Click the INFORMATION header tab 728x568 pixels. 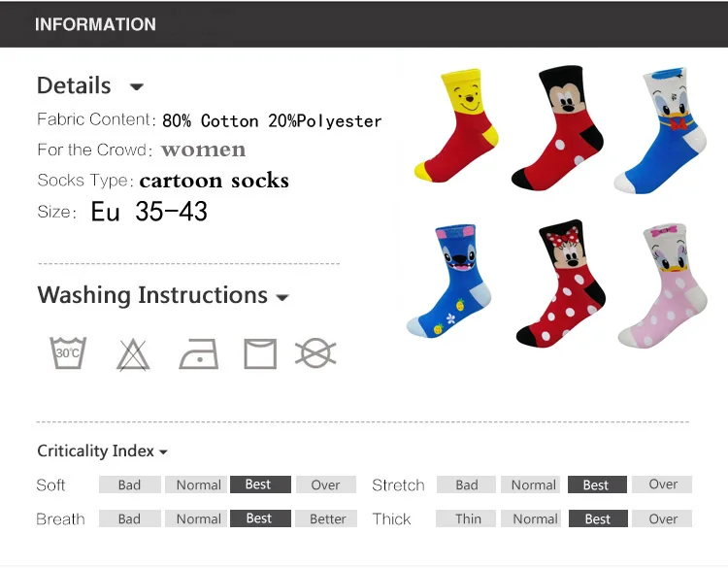pos(95,24)
